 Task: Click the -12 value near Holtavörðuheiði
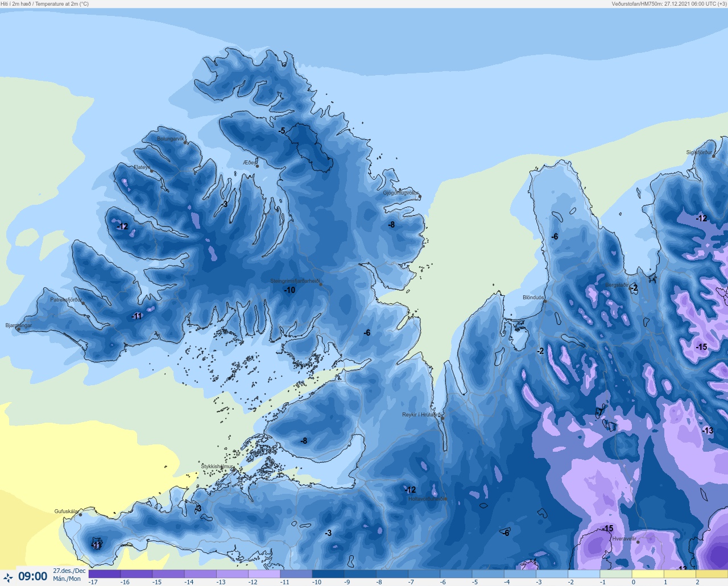coord(410,490)
